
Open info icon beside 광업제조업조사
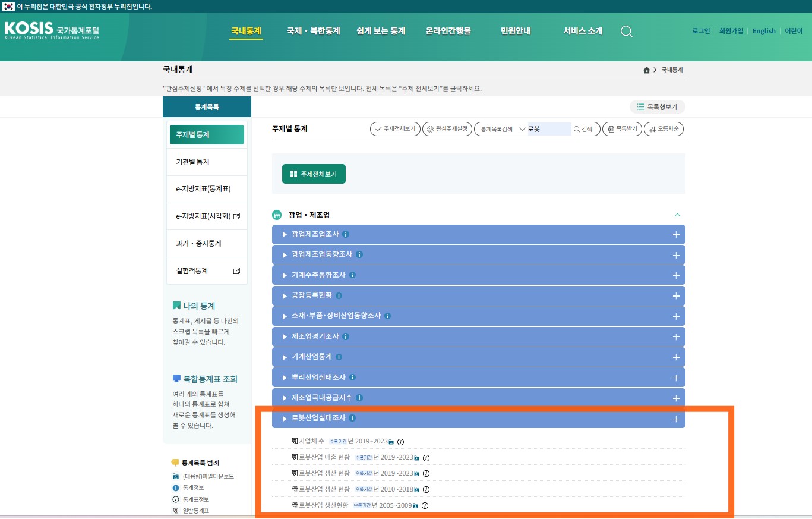click(x=346, y=234)
